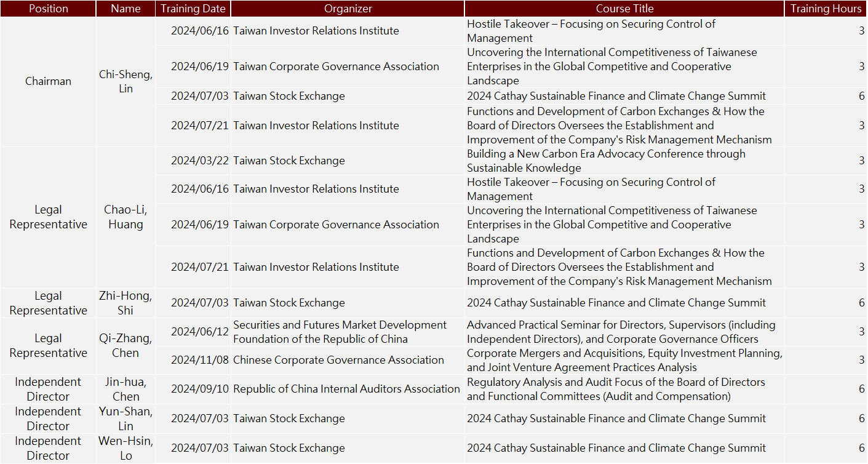
Task: Select Legal Representative beside Zhi-Hong, Shi
Action: [48, 303]
